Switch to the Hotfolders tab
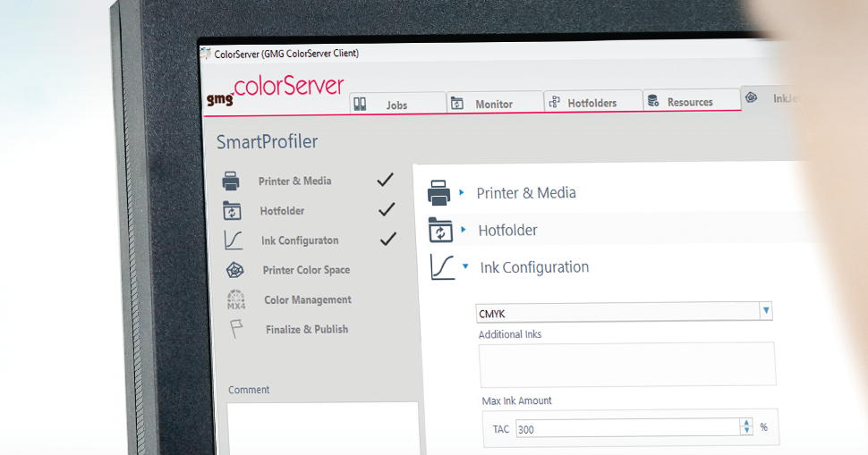868x455 pixels. coord(593,101)
